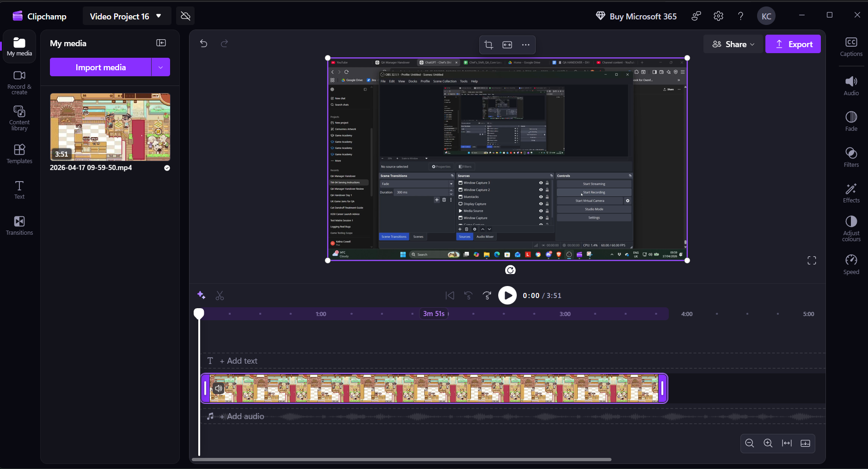868x469 pixels.
Task: Open the Crop tool above the preview
Action: pos(489,45)
